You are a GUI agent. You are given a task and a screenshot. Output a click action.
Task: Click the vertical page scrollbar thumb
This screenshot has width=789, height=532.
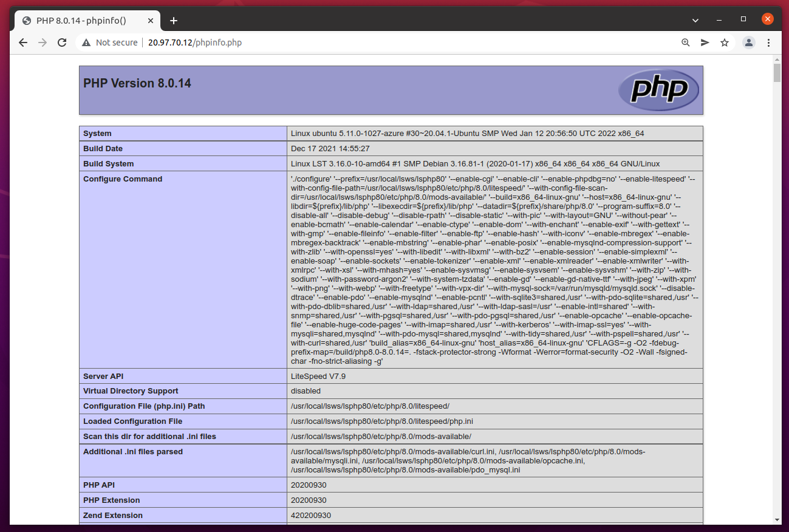(x=777, y=73)
